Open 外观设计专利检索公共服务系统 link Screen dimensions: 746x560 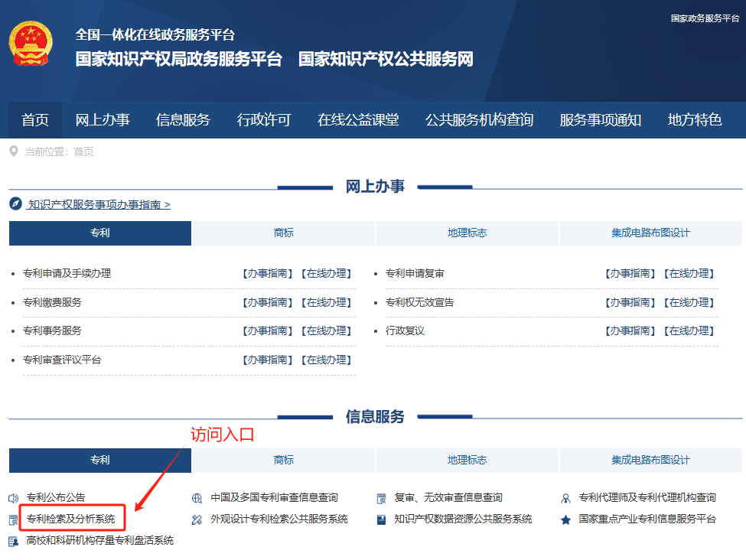[x=279, y=519]
